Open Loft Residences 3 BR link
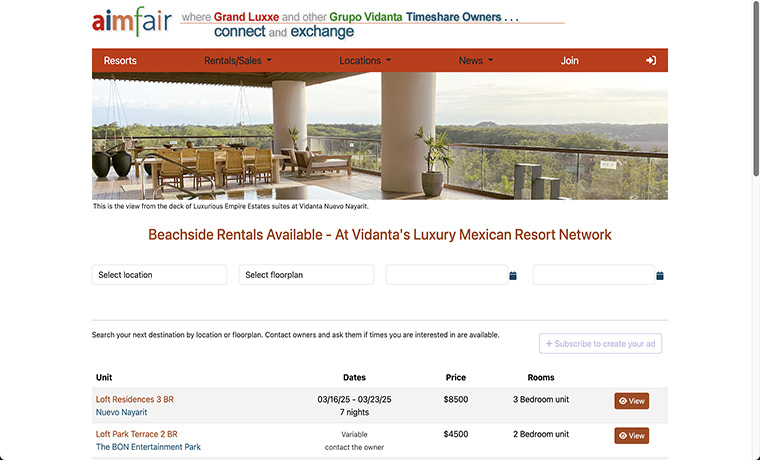The width and height of the screenshot is (760, 460). (x=135, y=399)
